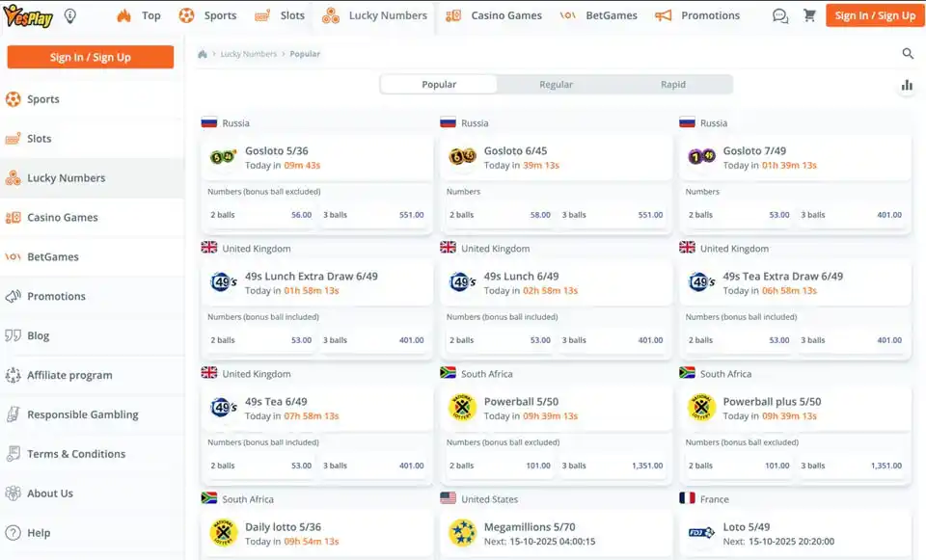The width and height of the screenshot is (926, 560).
Task: Open Affiliate program in the sidebar
Action: coord(69,375)
